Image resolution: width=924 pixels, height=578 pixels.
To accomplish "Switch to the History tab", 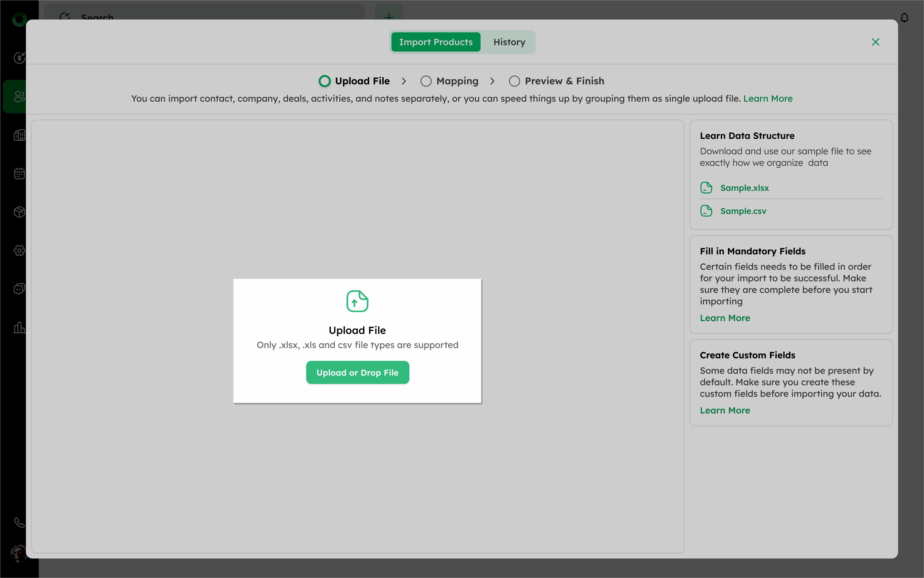I will tap(509, 42).
